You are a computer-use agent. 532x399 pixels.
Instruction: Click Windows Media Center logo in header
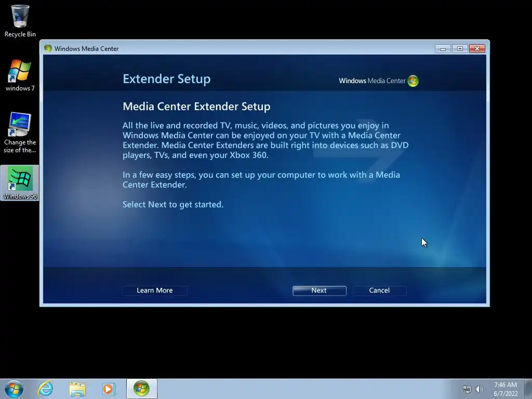379,81
